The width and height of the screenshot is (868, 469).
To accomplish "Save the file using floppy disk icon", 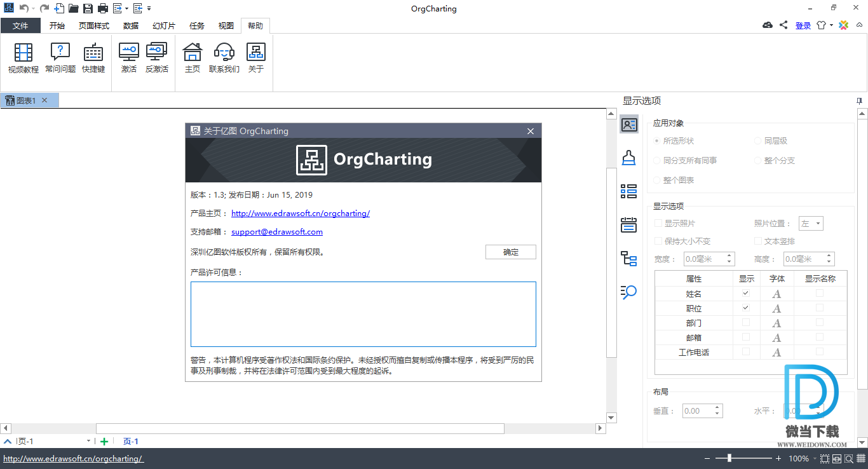I will coord(88,8).
